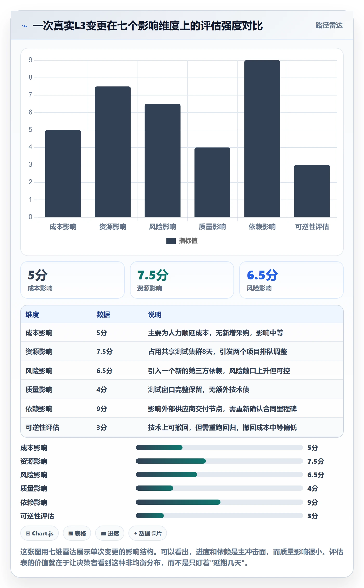This screenshot has height=588, width=364.
Task: Click the 路径雷达 label in header
Action: (329, 25)
